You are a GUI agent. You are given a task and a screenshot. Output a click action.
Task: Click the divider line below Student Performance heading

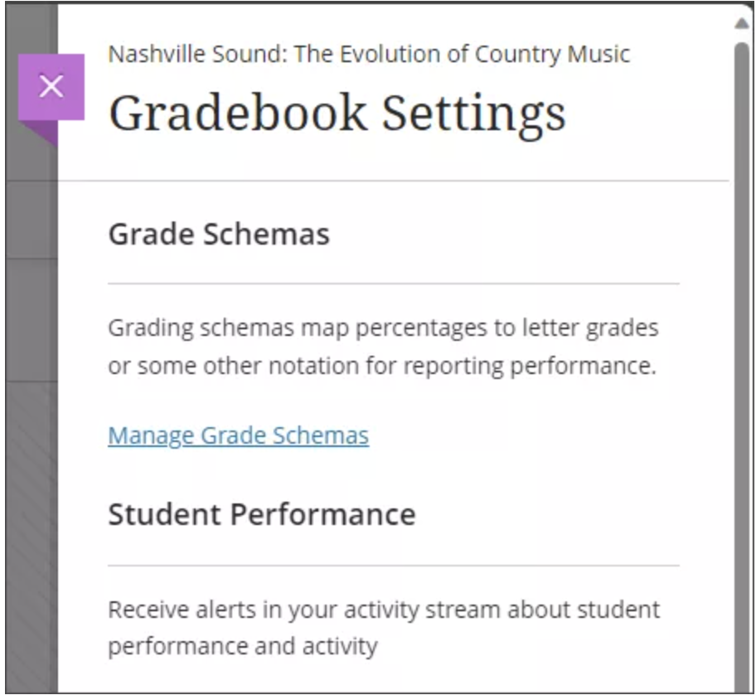(393, 566)
